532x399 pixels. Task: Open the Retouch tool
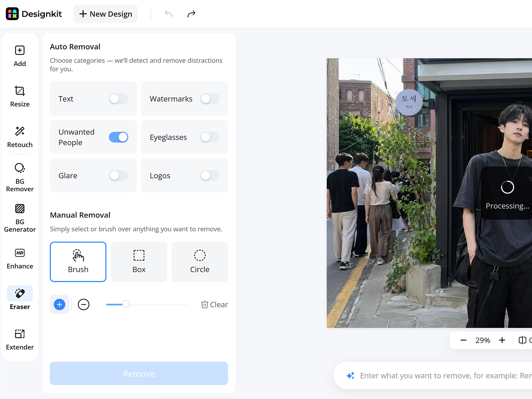point(20,137)
